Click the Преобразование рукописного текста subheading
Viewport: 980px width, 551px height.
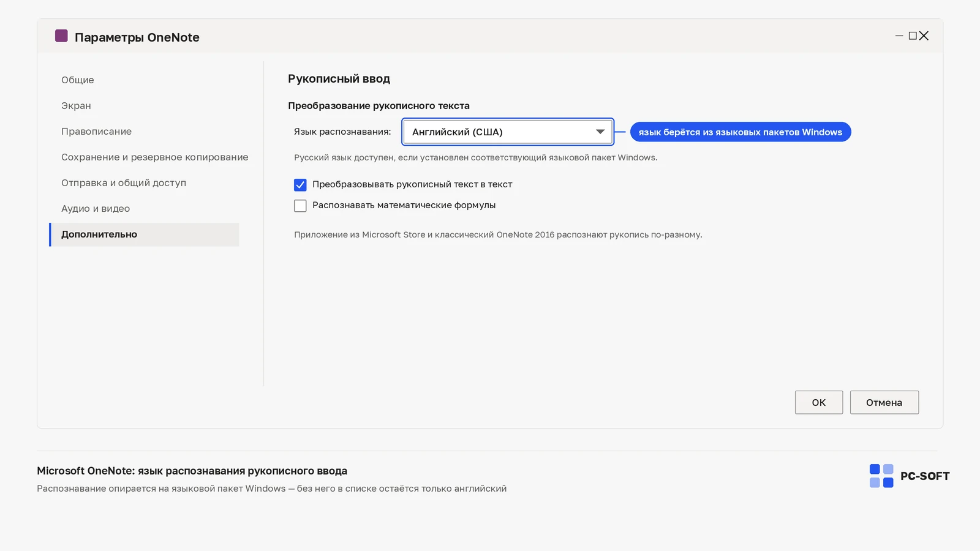coord(379,106)
